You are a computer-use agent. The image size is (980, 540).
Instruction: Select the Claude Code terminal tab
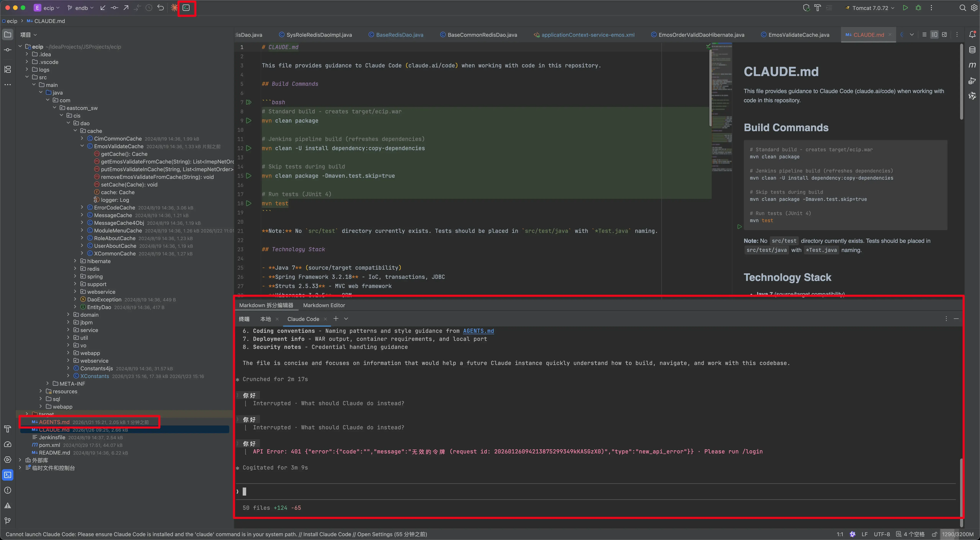[303, 319]
